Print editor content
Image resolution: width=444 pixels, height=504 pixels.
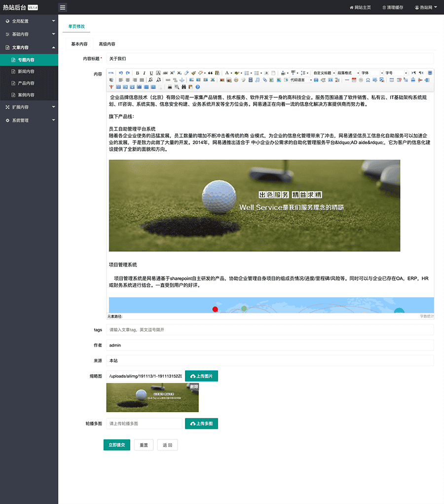click(x=170, y=87)
